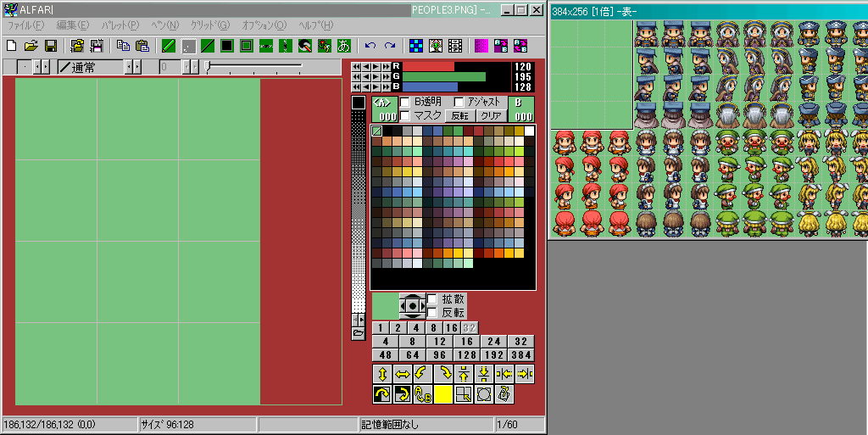Click the rotate left curved arrow icon

click(x=423, y=374)
